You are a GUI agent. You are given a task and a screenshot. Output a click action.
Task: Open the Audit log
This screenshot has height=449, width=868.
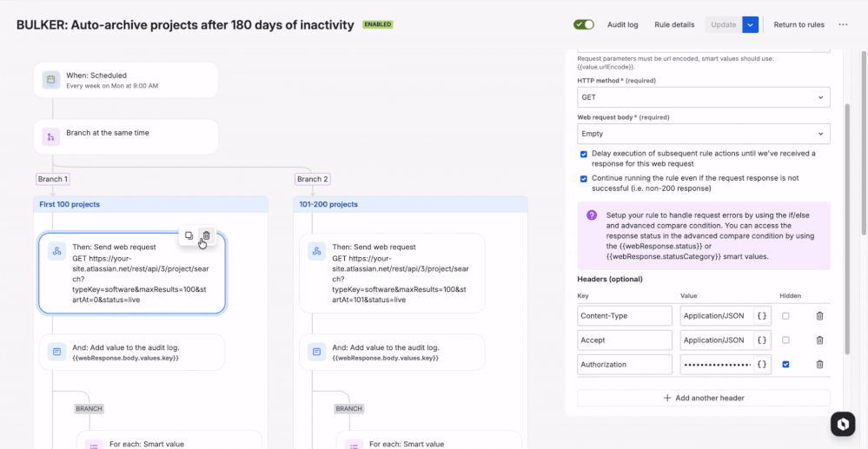click(623, 24)
